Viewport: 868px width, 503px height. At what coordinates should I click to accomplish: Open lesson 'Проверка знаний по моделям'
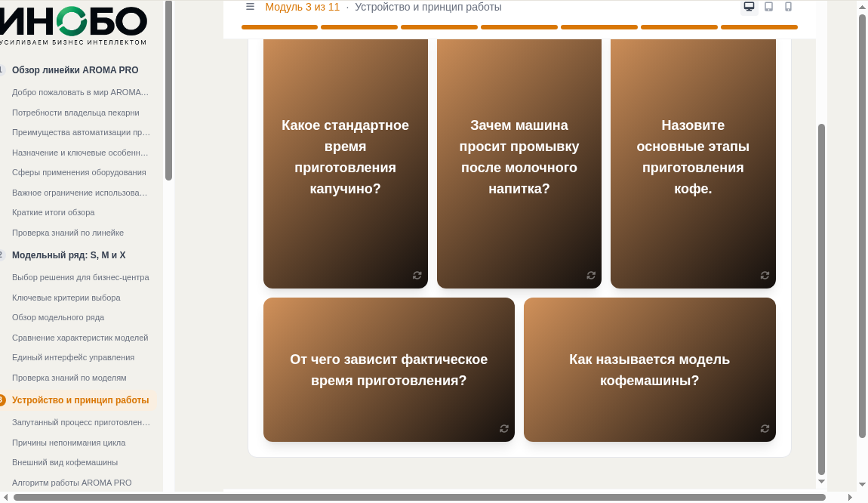click(x=69, y=378)
